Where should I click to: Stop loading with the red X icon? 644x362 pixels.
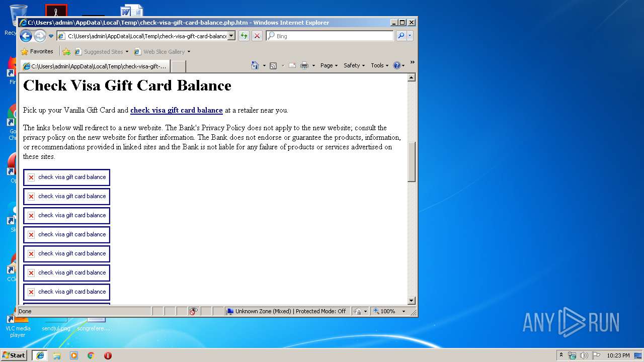[x=257, y=36]
